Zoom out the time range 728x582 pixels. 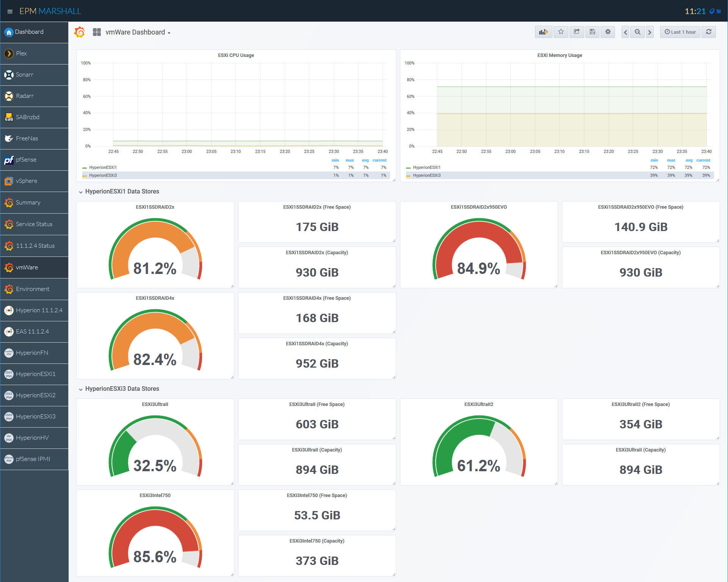(x=638, y=32)
